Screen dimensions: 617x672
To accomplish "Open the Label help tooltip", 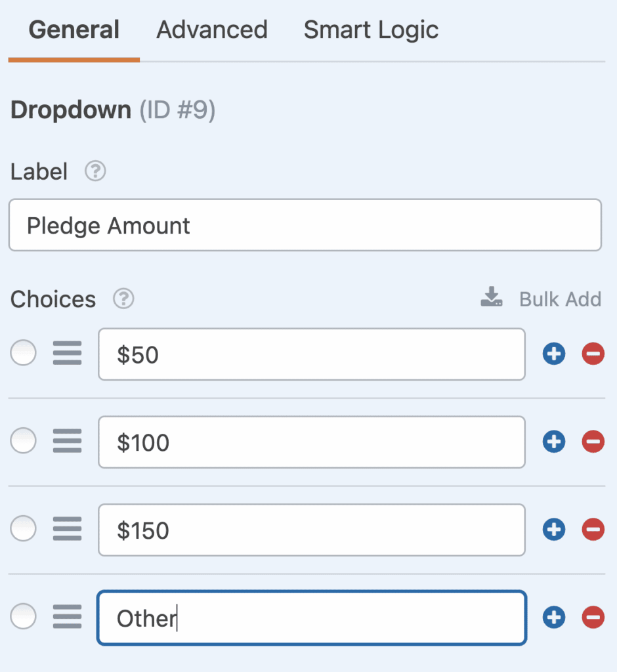I will [x=95, y=171].
